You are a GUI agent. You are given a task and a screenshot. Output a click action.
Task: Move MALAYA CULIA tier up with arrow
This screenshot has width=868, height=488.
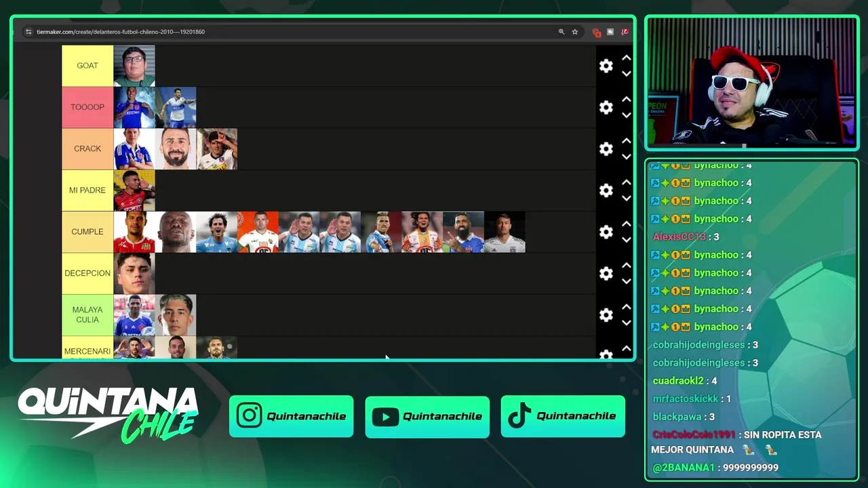(x=627, y=307)
